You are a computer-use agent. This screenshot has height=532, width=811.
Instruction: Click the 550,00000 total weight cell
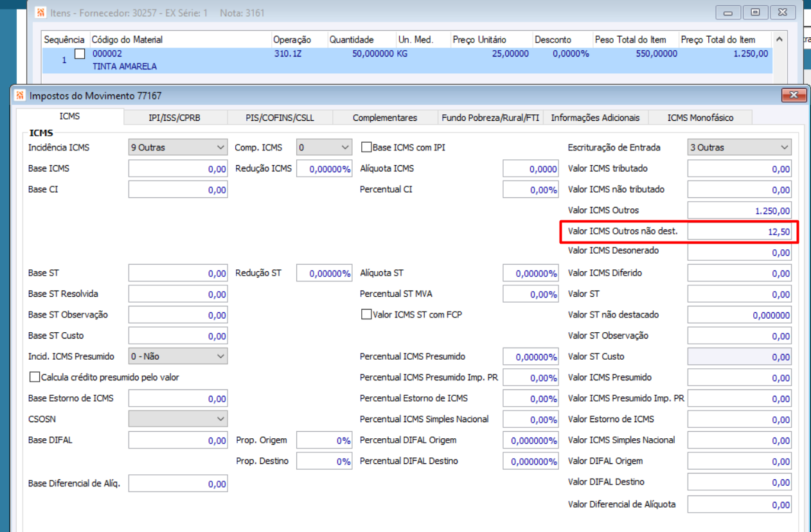pyautogui.click(x=655, y=54)
